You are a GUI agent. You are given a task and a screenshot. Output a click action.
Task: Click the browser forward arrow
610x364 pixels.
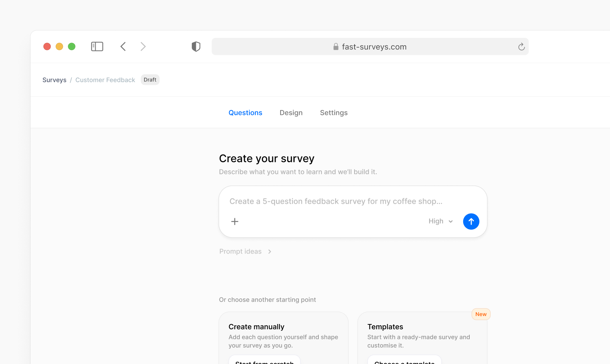point(143,46)
